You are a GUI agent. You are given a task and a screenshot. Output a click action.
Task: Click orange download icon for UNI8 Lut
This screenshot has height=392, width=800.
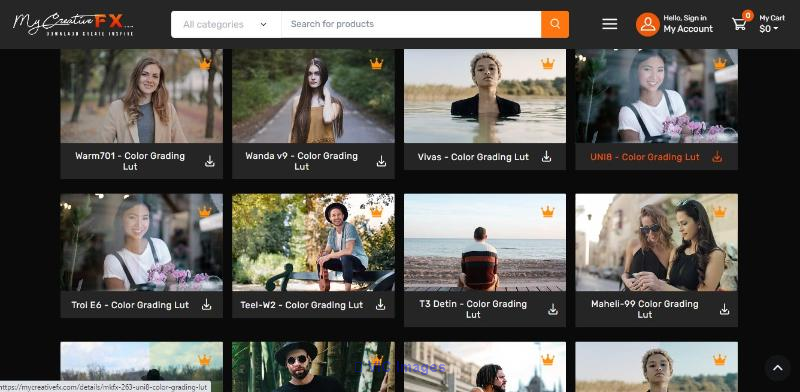click(717, 157)
